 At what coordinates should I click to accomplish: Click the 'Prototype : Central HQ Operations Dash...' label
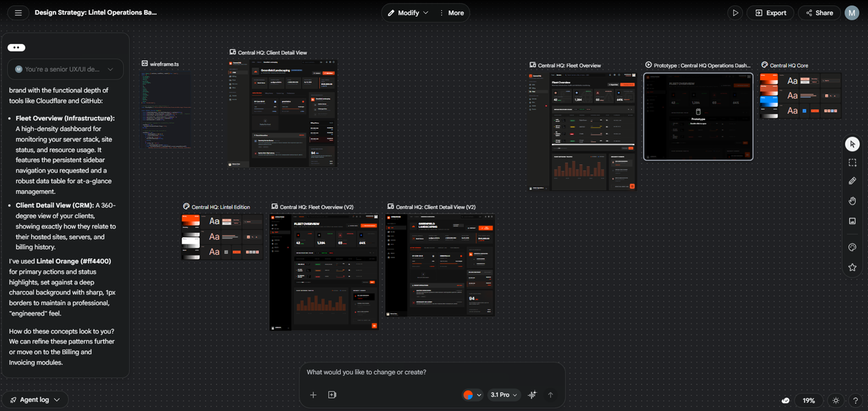702,66
